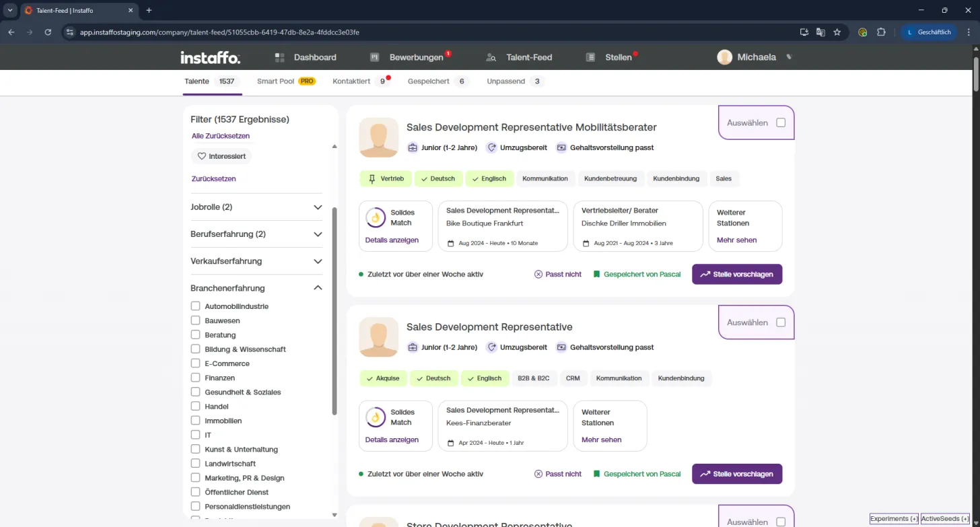The height and width of the screenshot is (527, 980).
Task: Click Passt nicht on Mobilitätsberater card
Action: click(x=558, y=275)
